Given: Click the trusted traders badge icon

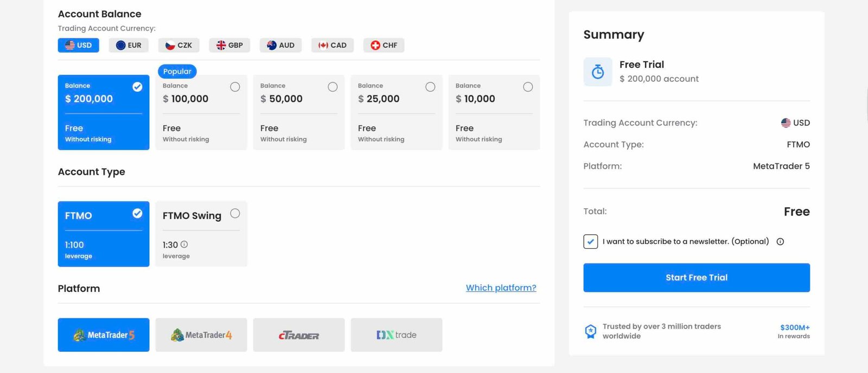Looking at the screenshot, I should click(590, 331).
